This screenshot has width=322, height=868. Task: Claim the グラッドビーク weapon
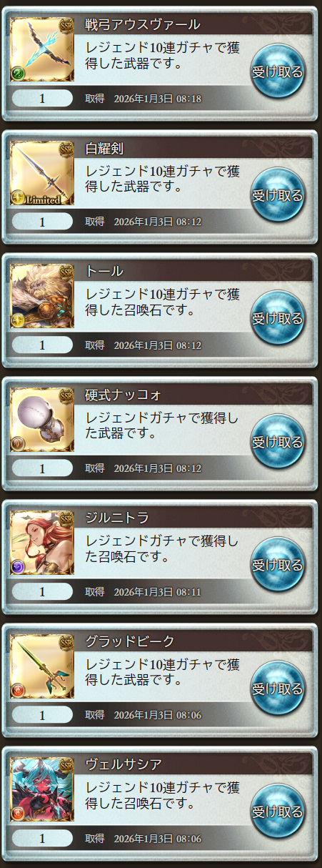click(278, 690)
